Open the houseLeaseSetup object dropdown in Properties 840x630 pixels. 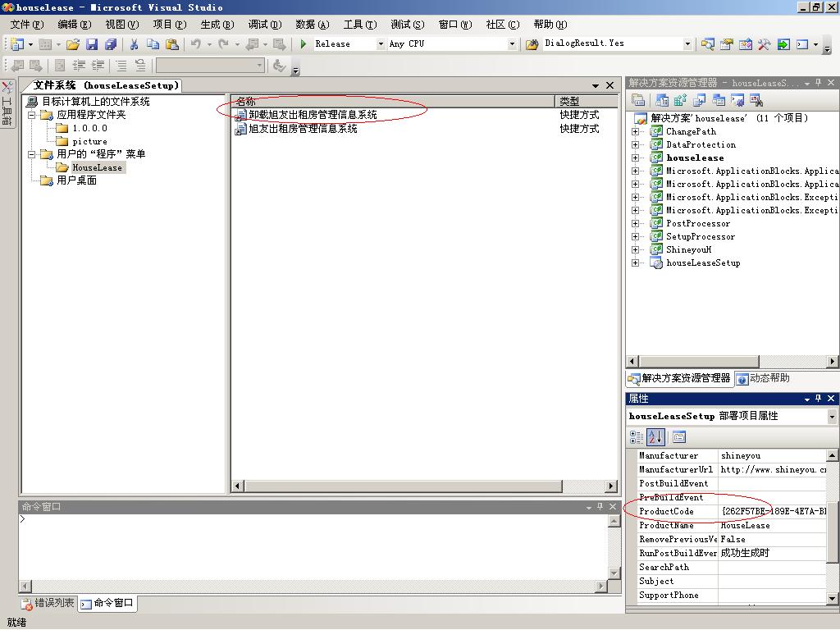coord(832,416)
